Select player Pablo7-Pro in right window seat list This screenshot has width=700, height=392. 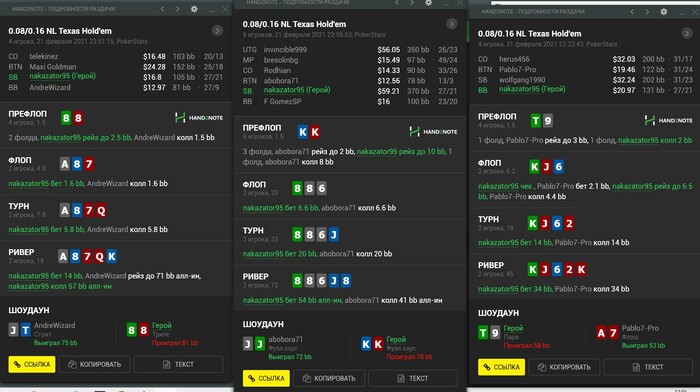click(x=517, y=69)
